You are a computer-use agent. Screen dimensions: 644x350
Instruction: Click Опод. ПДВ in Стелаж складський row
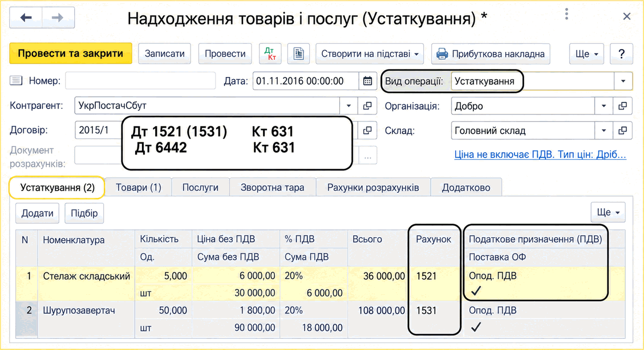(492, 276)
